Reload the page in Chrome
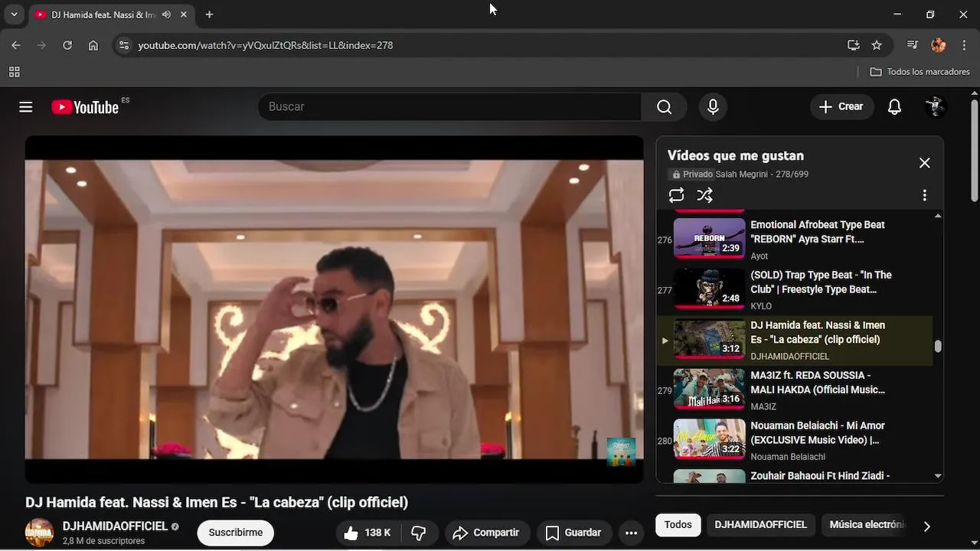The height and width of the screenshot is (551, 980). (67, 45)
